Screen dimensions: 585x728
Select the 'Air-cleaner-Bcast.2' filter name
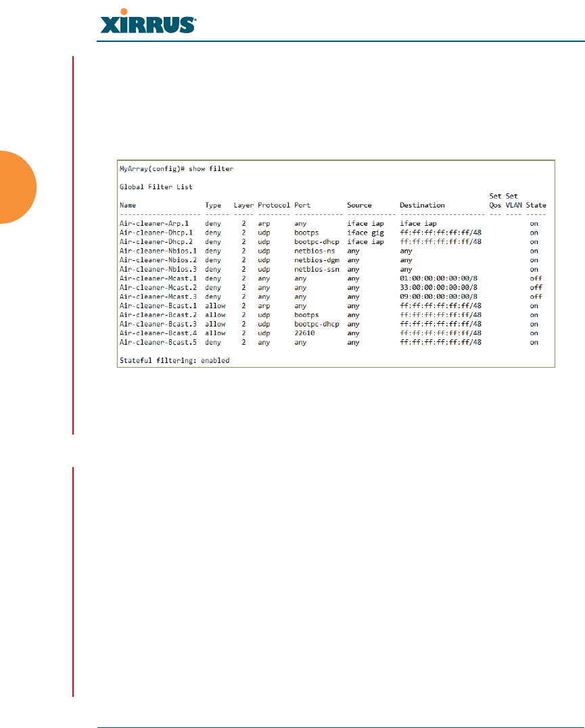point(158,315)
